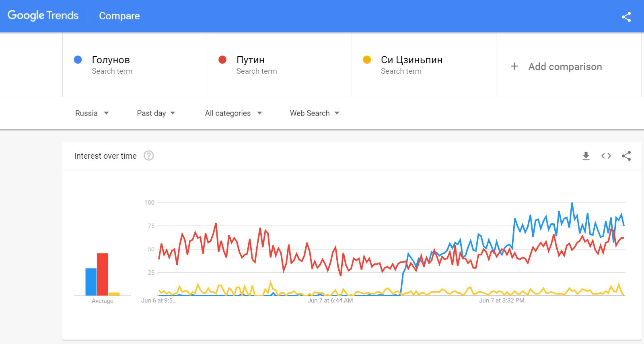The height and width of the screenshot is (344, 644).
Task: Share the Interest over time chart
Action: click(x=626, y=156)
